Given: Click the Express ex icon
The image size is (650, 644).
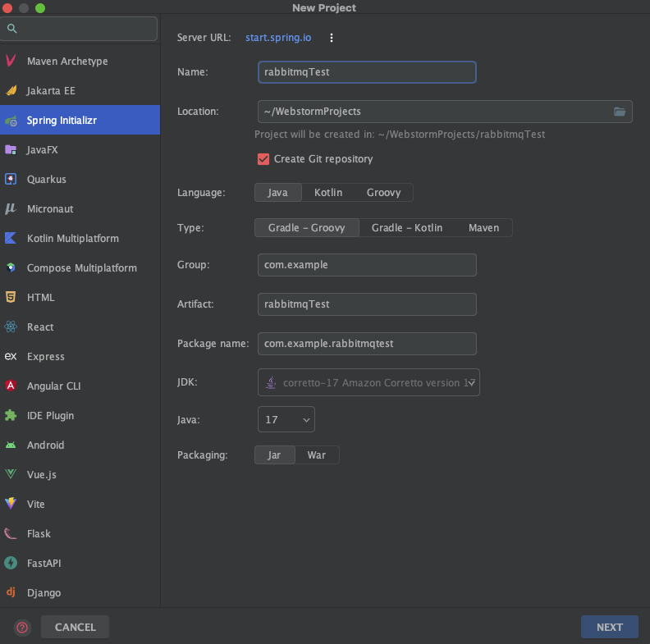Looking at the screenshot, I should click(x=11, y=356).
